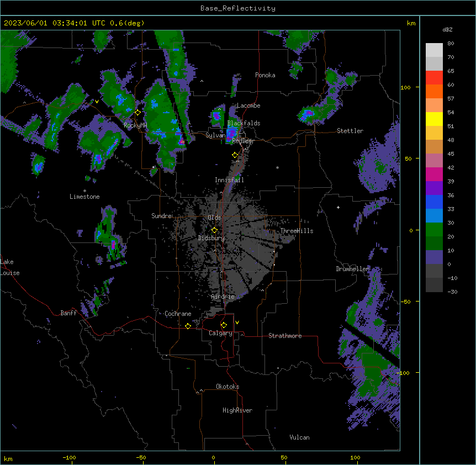Select the Calgary city label
This screenshot has width=476, height=465.
220,333
